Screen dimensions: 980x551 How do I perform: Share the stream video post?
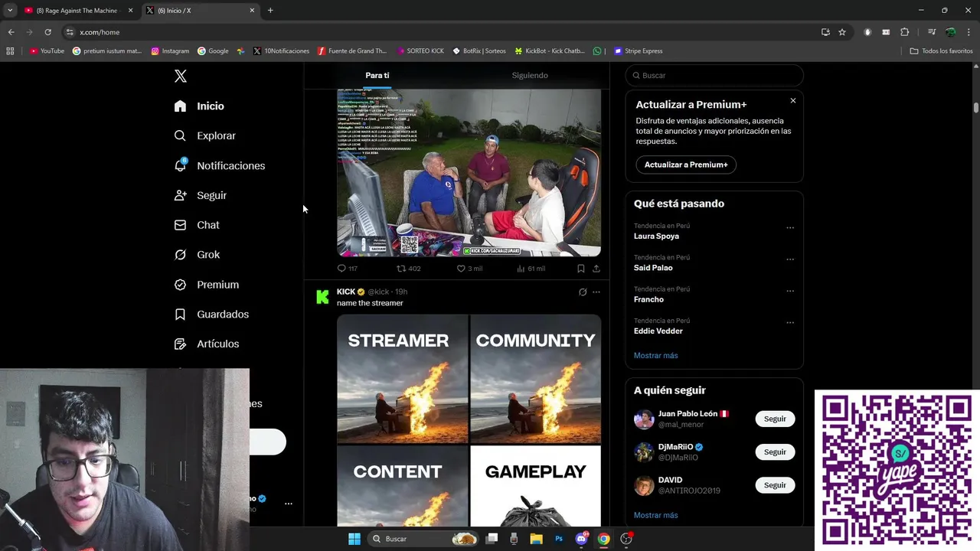(x=596, y=269)
